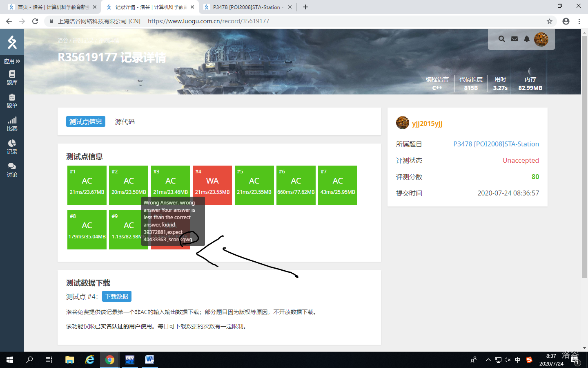Open the notification bell icon

coord(527,39)
